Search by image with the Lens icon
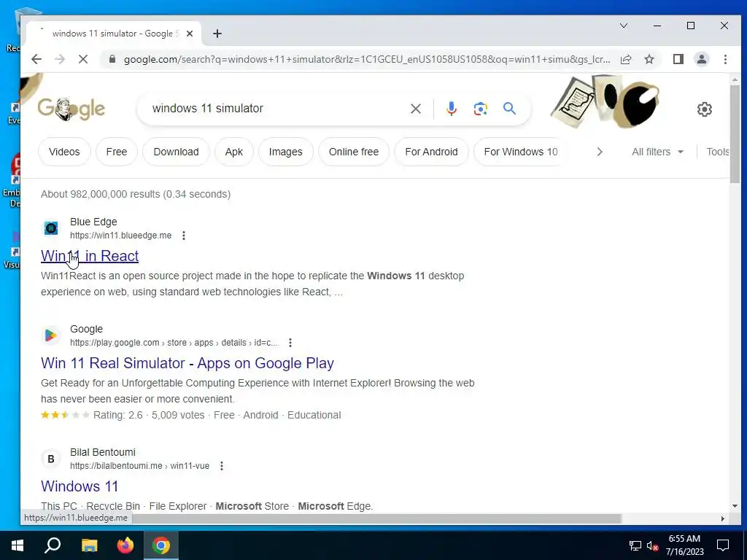This screenshot has width=747, height=560. coord(480,109)
